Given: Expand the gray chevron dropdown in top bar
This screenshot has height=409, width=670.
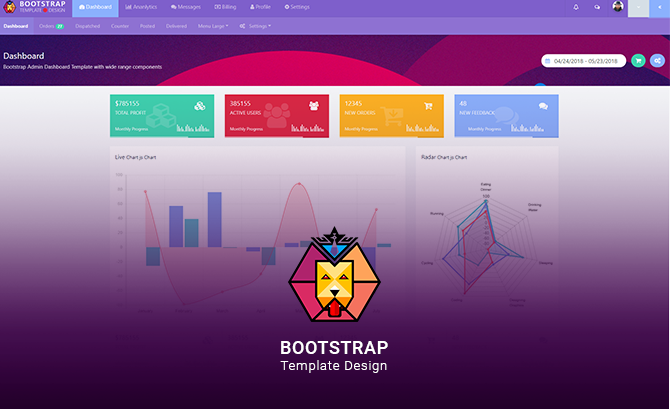Looking at the screenshot, I should [638, 8].
